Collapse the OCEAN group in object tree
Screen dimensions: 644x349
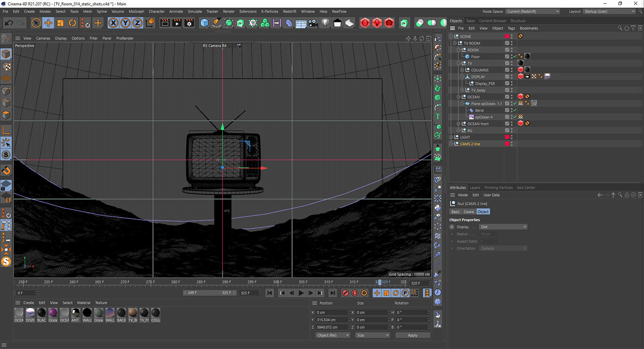point(459,97)
